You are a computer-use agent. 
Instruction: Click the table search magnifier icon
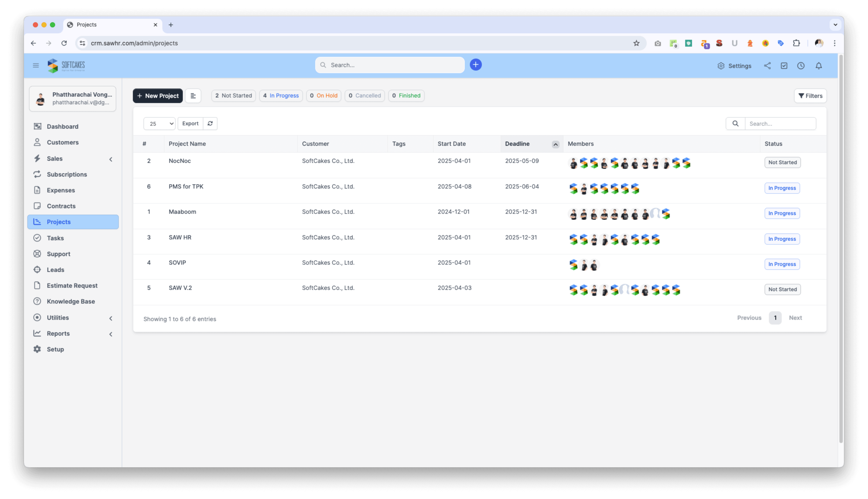click(735, 123)
